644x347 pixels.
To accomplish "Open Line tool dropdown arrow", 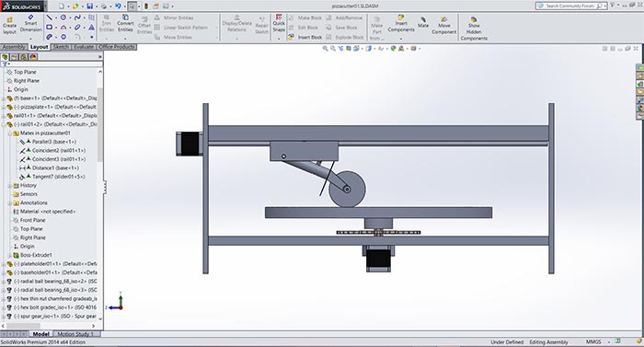I will (x=56, y=18).
